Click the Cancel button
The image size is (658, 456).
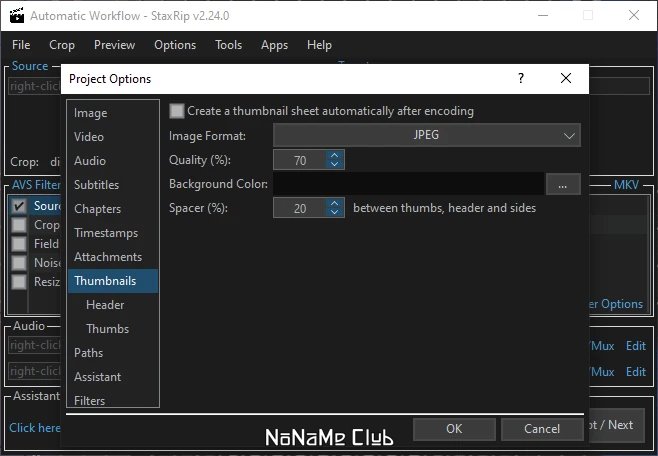click(x=542, y=429)
